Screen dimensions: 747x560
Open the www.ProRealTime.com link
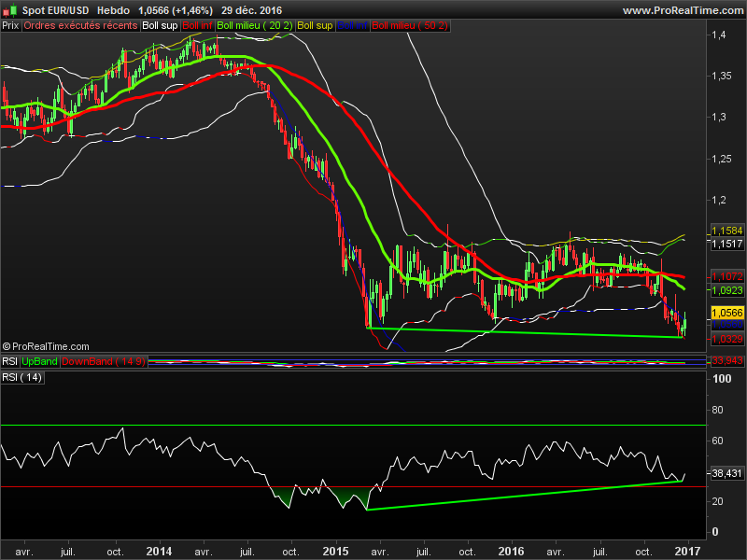(683, 10)
